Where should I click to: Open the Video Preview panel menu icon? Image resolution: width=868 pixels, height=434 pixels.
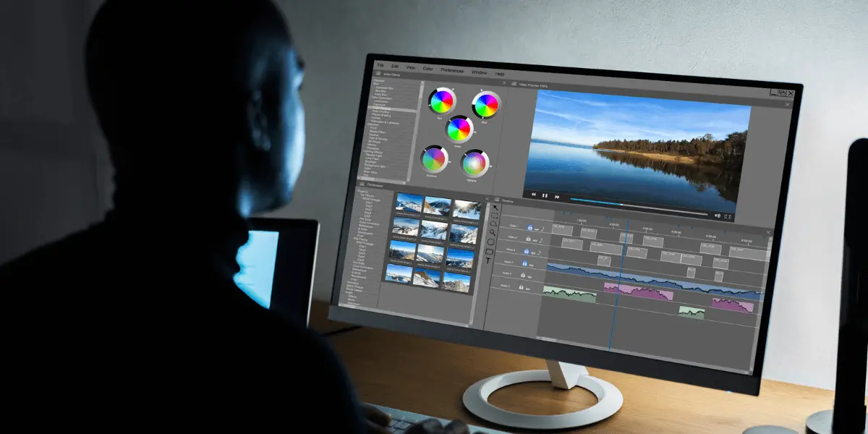514,84
